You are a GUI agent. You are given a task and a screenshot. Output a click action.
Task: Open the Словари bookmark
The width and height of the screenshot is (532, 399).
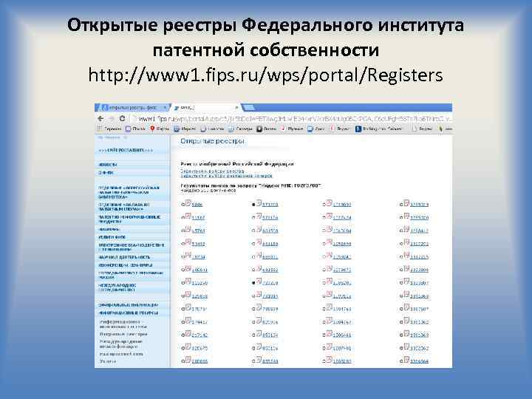click(x=240, y=129)
